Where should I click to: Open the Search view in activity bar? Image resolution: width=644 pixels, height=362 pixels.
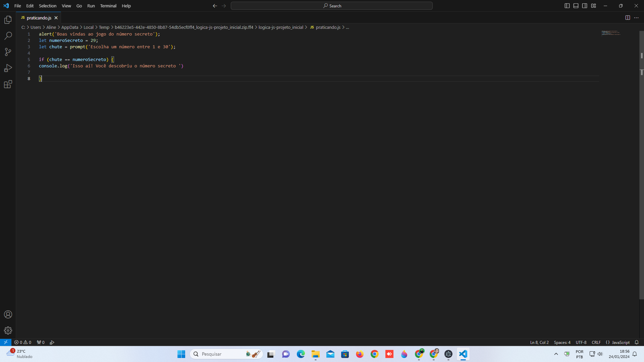(8, 36)
